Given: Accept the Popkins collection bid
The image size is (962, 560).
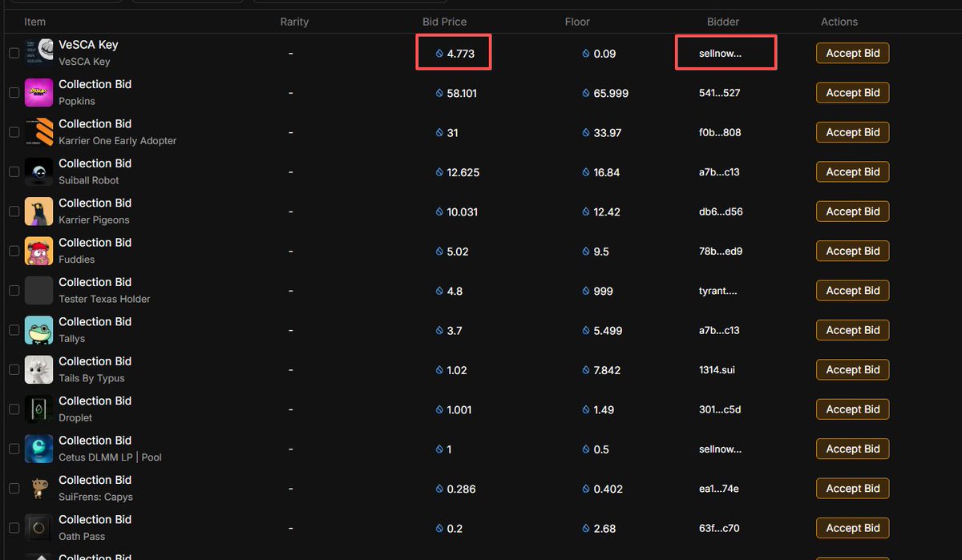Looking at the screenshot, I should tap(852, 93).
